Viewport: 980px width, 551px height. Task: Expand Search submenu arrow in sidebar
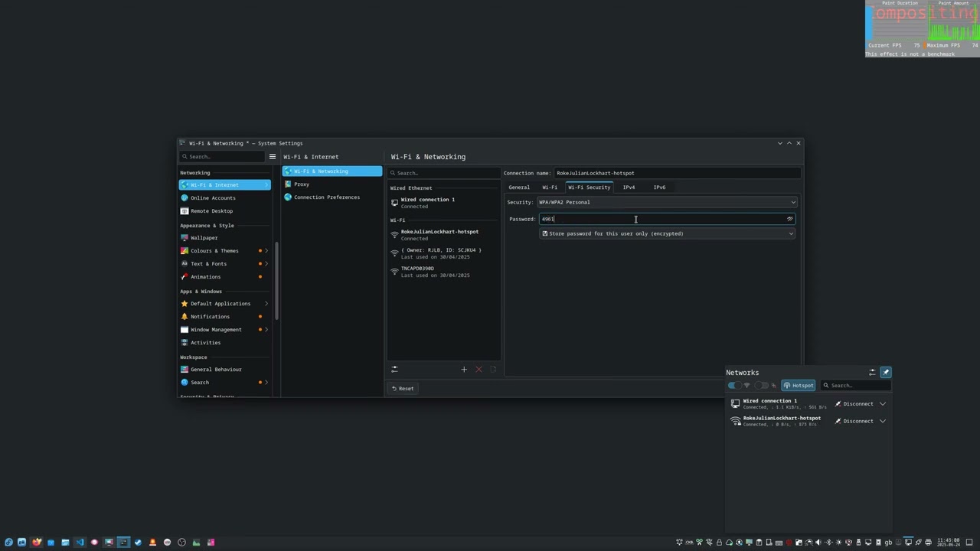(x=266, y=383)
